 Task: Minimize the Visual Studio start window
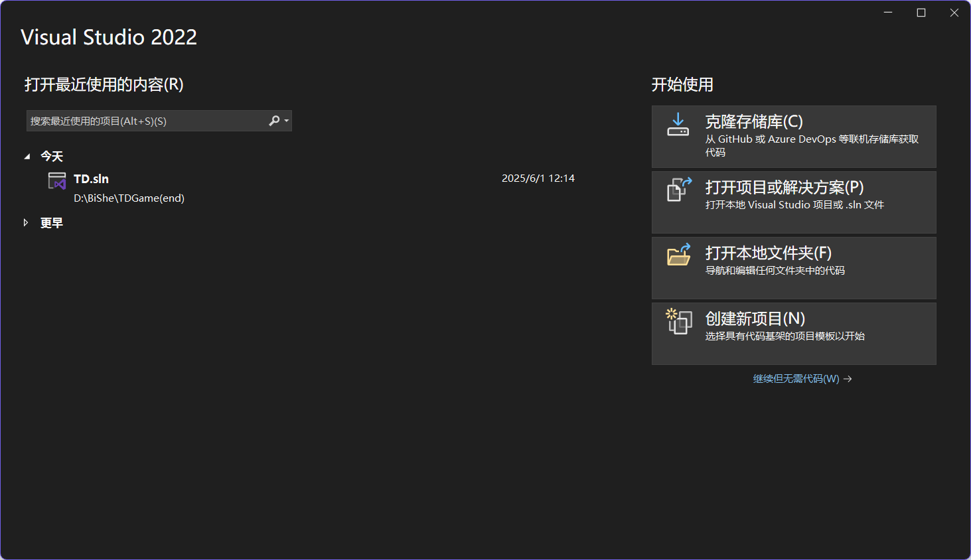click(x=888, y=13)
